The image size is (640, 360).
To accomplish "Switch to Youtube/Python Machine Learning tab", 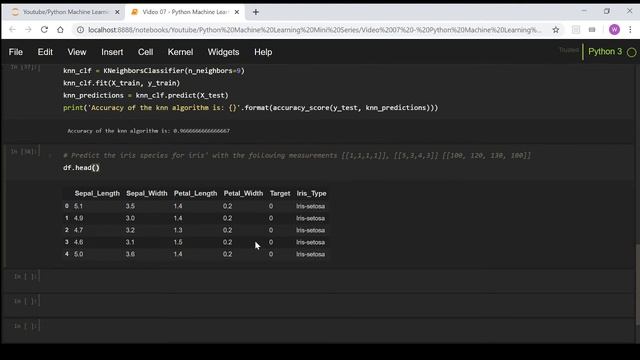I will pyautogui.click(x=64, y=12).
